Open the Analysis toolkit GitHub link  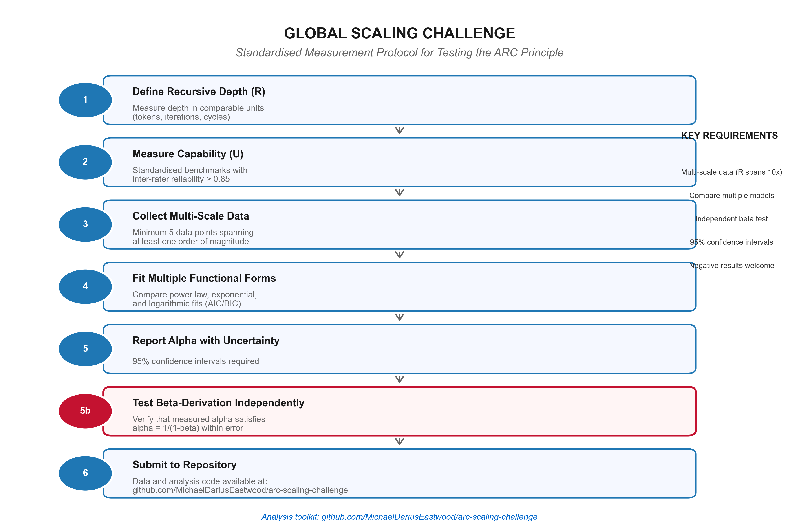[x=399, y=517]
